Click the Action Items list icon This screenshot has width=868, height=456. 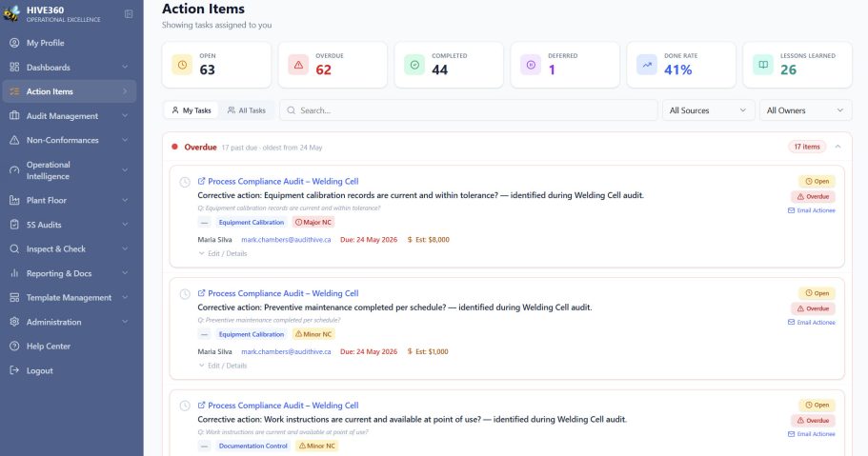coord(14,91)
